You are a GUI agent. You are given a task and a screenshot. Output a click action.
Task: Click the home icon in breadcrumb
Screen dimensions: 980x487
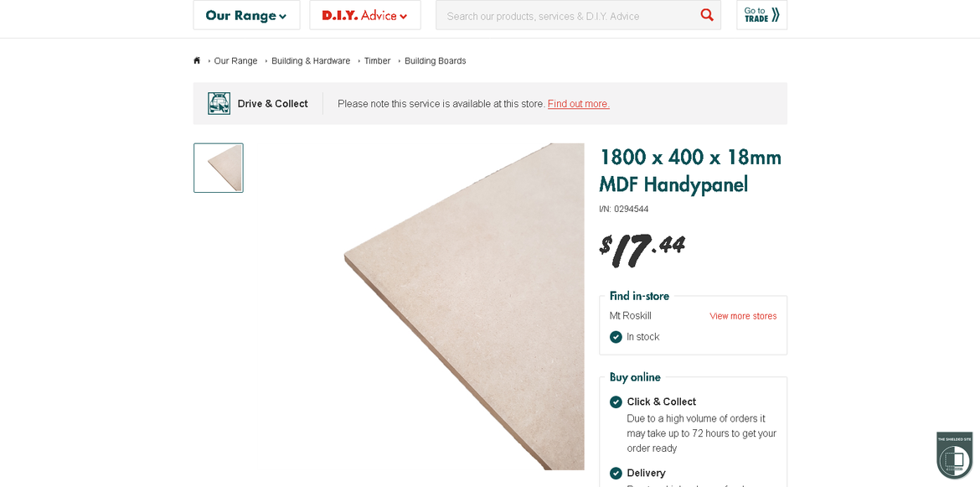(x=197, y=60)
